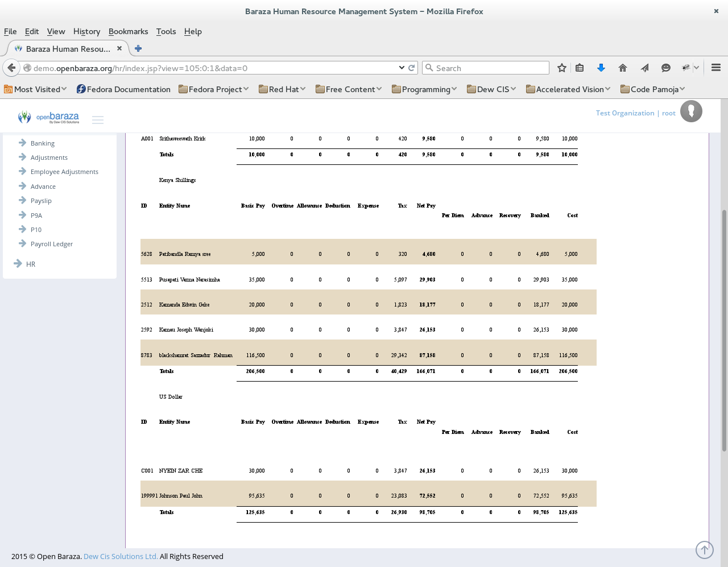Close the Baraza Human Resource tab

[x=119, y=48]
